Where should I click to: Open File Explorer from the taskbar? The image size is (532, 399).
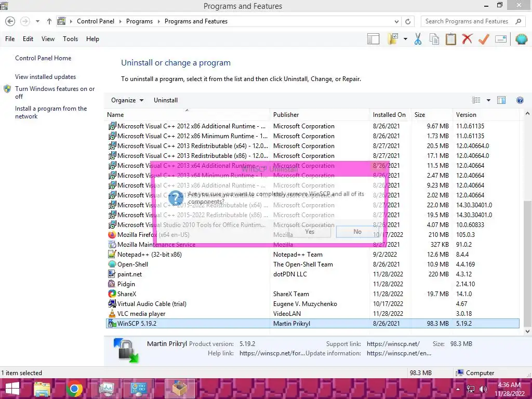coord(42,389)
